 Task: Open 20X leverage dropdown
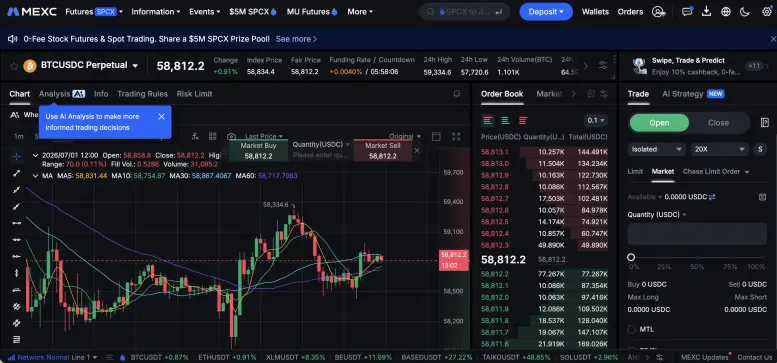(x=719, y=149)
